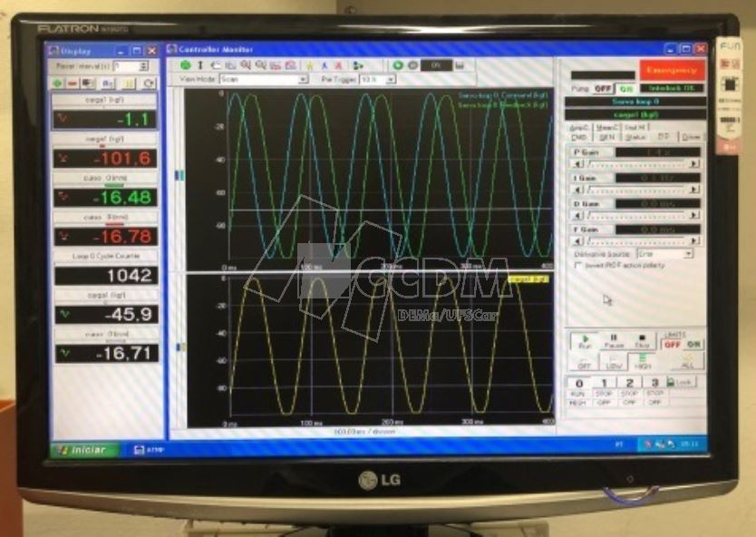
Task: Click the green round icon left of the gray round icon
Action: pos(398,65)
